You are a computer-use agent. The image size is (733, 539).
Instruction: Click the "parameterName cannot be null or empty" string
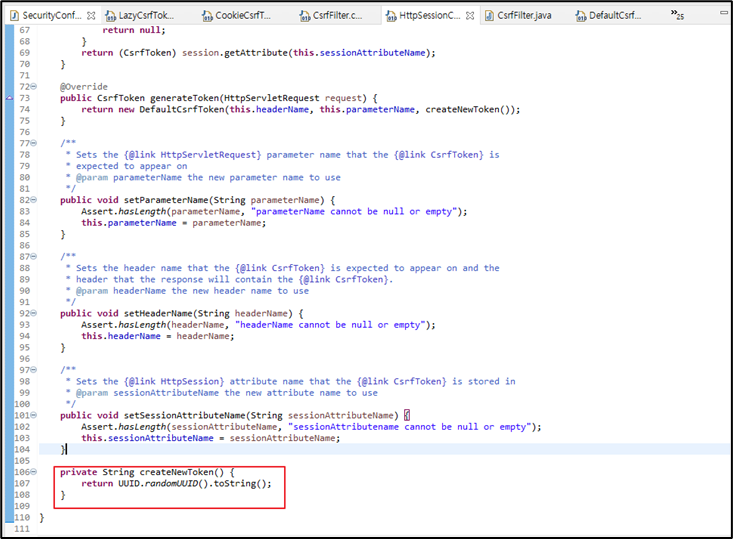[x=354, y=211]
